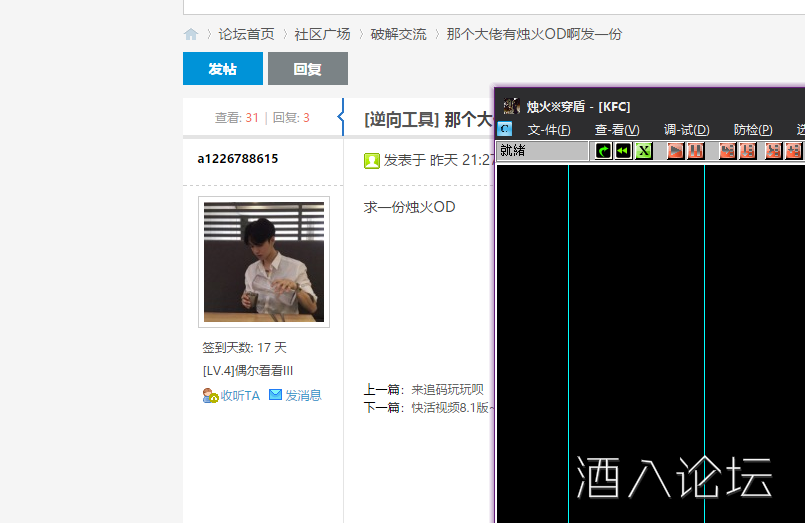The image size is (805, 523).
Task: Click the 发表于 昨天 post time text
Action: [438, 160]
